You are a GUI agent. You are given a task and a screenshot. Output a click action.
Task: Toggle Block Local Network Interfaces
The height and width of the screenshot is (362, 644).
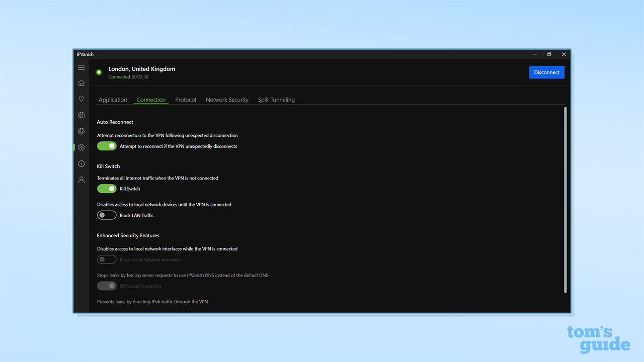pos(106,259)
